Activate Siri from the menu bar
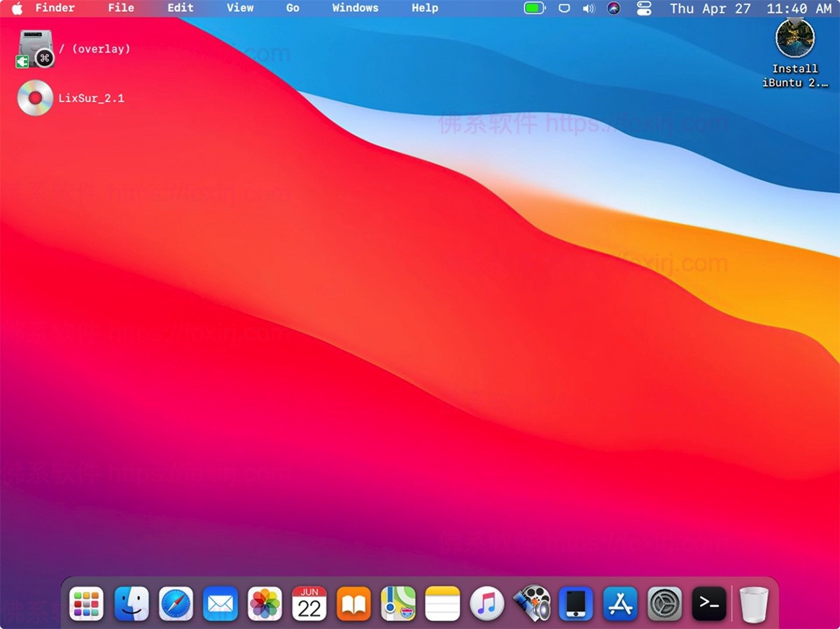Viewport: 840px width, 629px height. (613, 8)
